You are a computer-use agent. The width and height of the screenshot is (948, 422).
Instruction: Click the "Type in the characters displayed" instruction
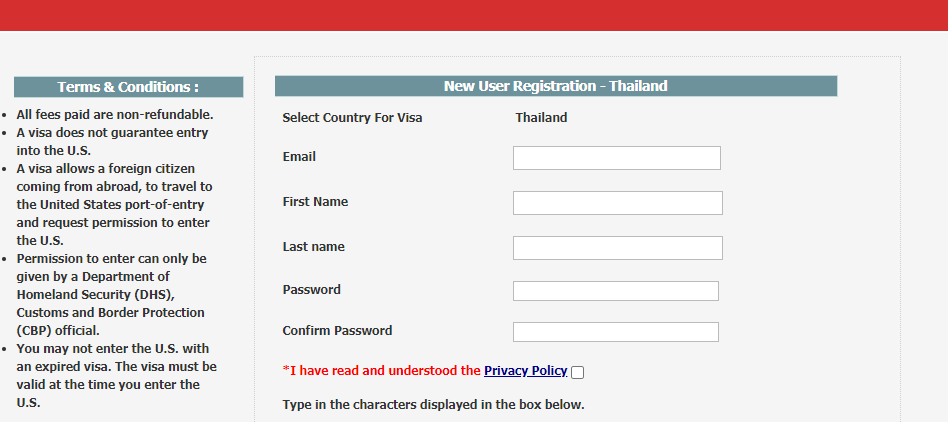tap(433, 405)
